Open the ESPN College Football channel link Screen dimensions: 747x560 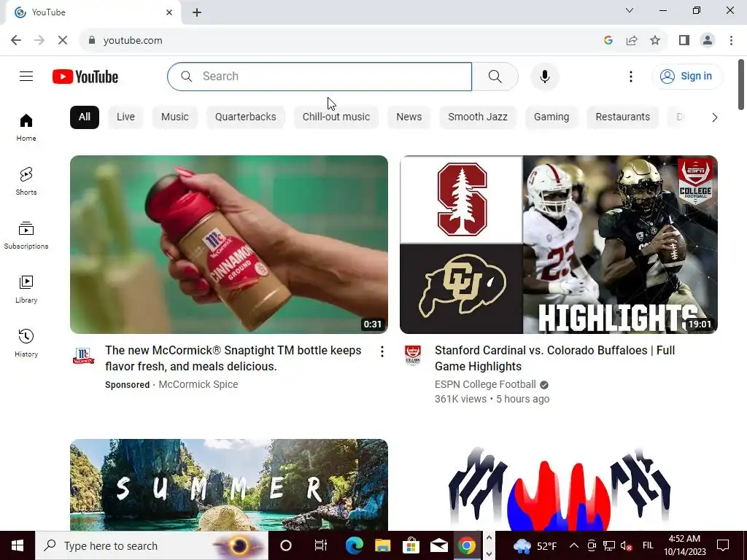click(x=485, y=384)
